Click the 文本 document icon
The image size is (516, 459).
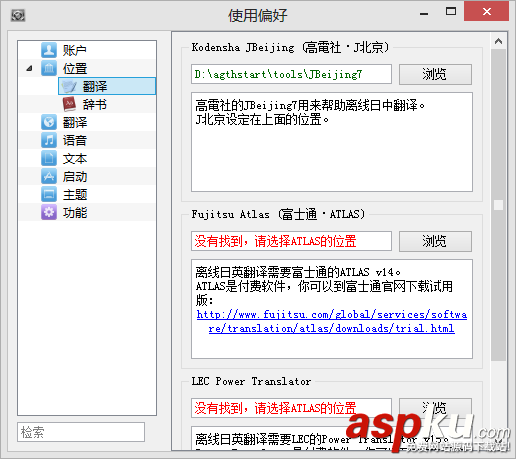pyautogui.click(x=49, y=158)
